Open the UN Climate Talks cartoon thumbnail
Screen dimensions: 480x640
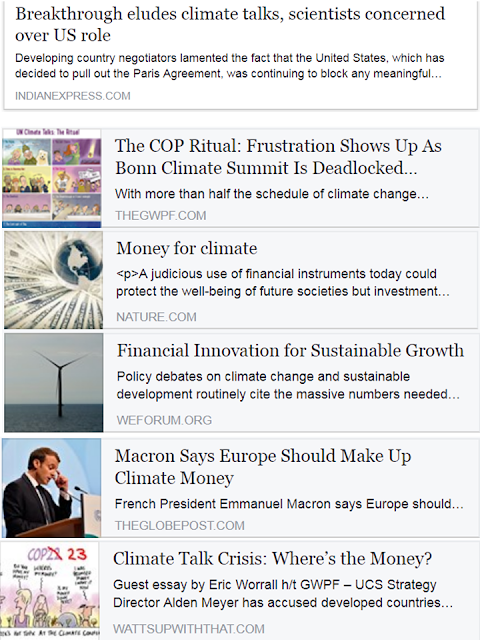(x=51, y=178)
